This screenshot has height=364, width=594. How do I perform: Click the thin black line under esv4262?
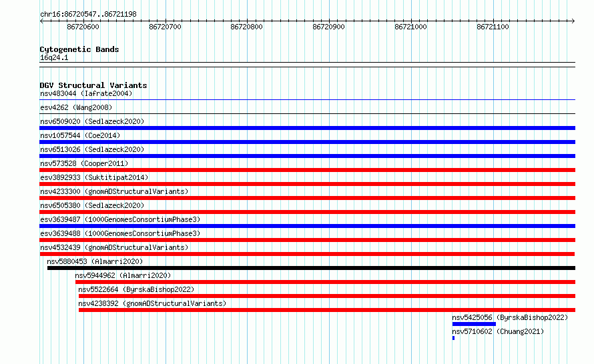[x=307, y=114]
